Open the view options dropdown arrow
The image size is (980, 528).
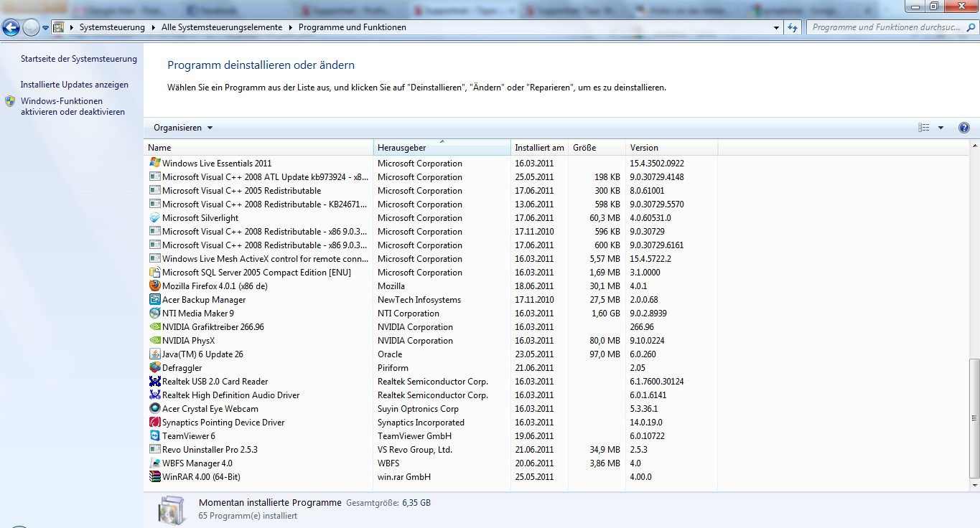(939, 127)
